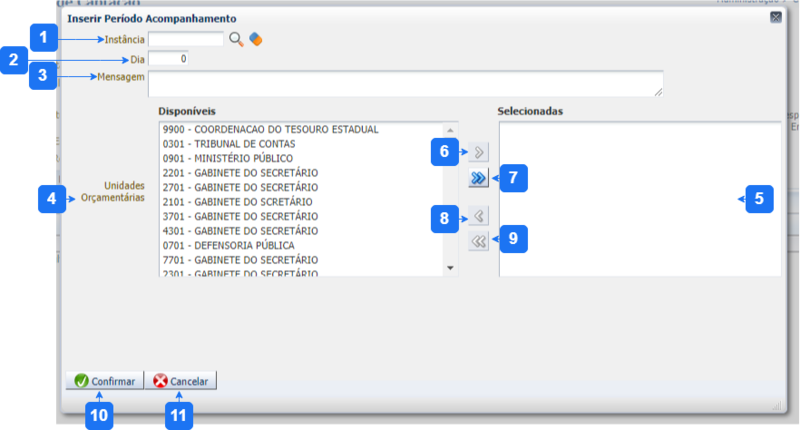
Task: Click the Dia number field
Action: click(167, 59)
